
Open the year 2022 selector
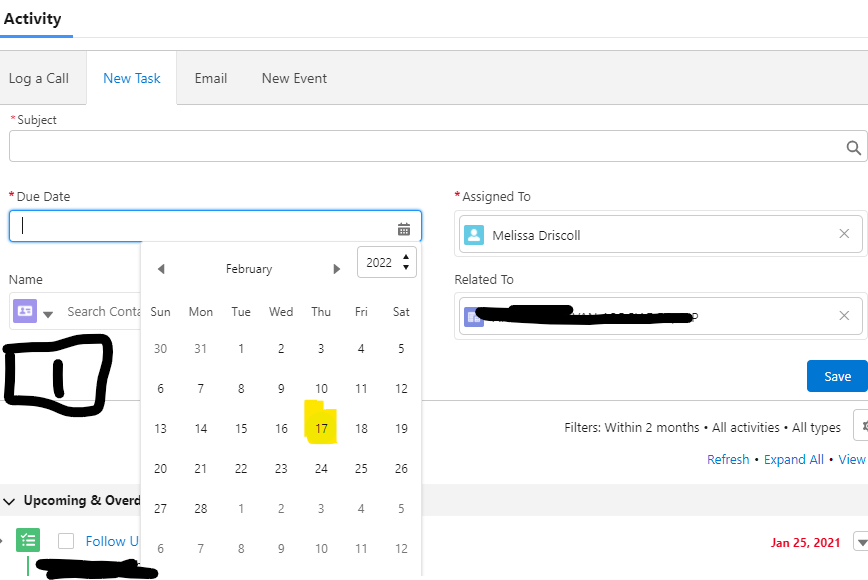[386, 263]
